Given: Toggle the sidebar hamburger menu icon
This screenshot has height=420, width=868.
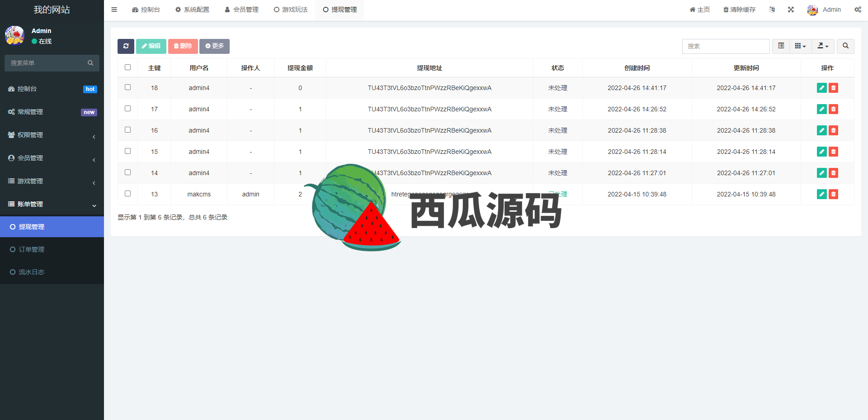Looking at the screenshot, I should point(114,10).
